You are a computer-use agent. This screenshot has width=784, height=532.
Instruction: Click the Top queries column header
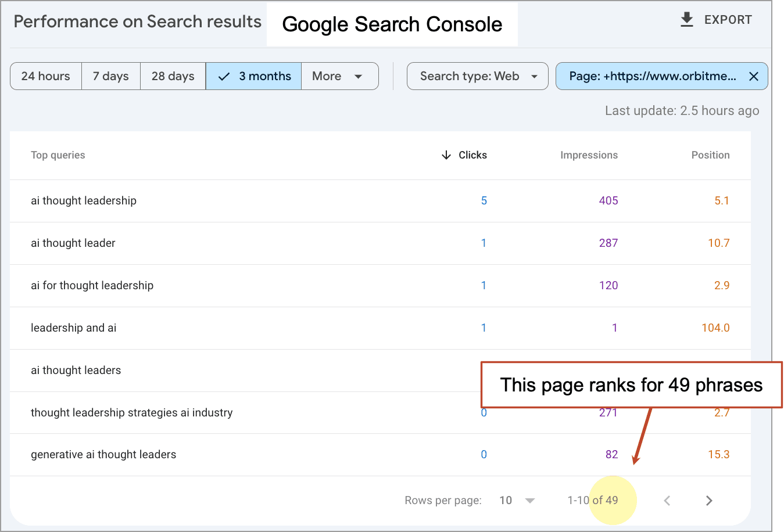[58, 155]
